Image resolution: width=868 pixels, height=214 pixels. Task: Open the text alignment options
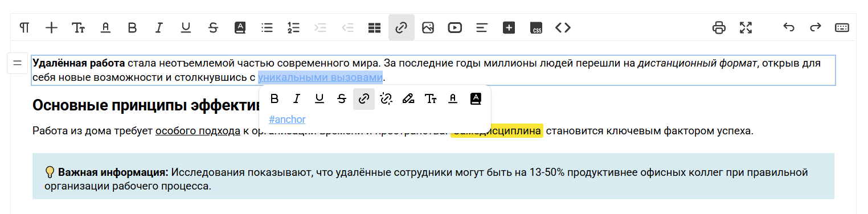click(482, 27)
